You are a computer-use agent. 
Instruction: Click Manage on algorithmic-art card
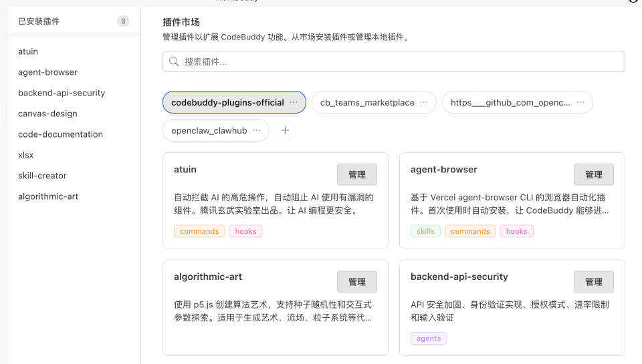coord(357,282)
